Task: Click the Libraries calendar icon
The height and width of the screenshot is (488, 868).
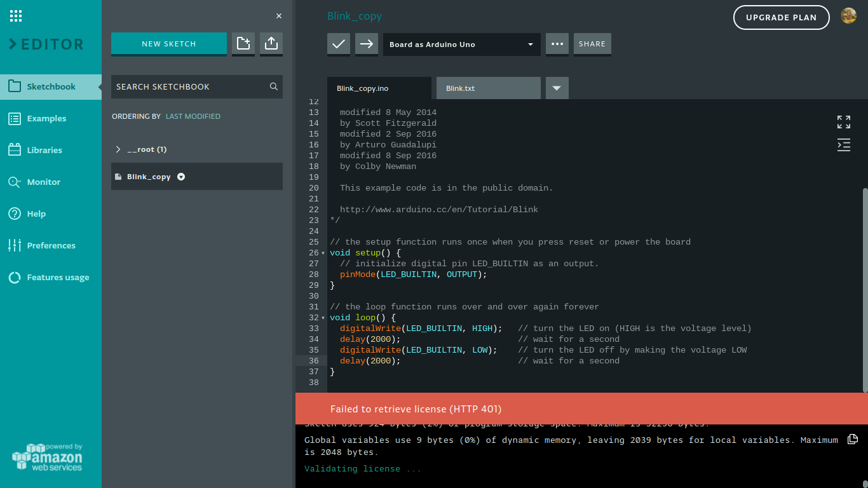Action: coord(15,150)
